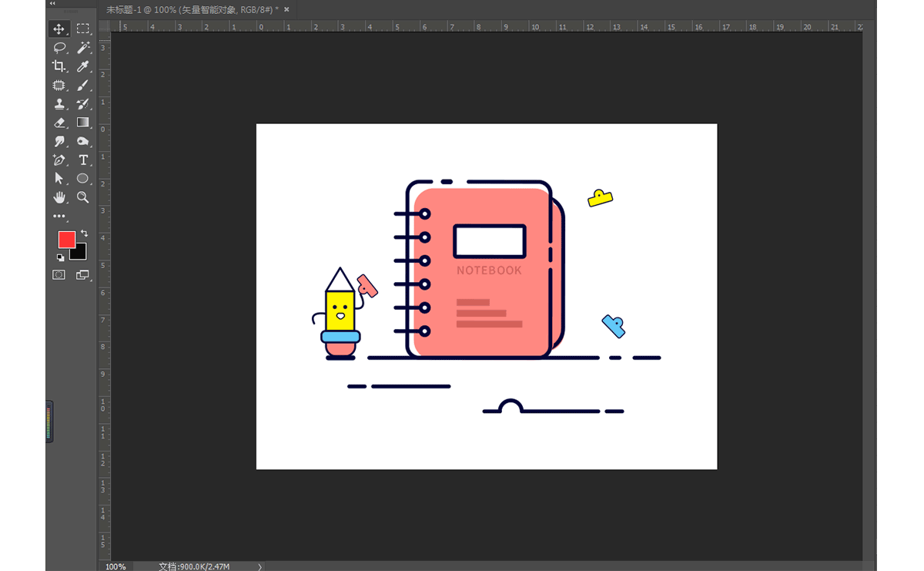
Task: Select the Eyedropper tool
Action: tap(83, 66)
